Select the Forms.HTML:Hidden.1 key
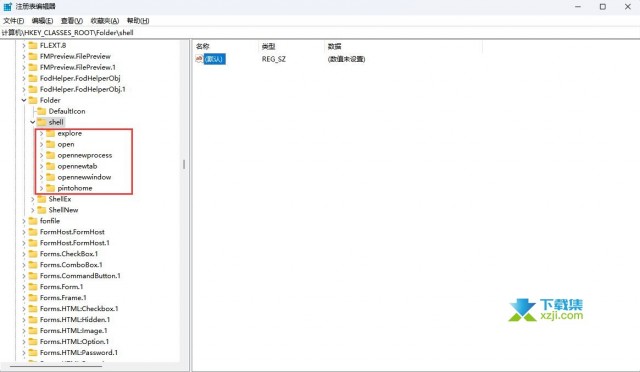The width and height of the screenshot is (640, 372). coord(75,320)
